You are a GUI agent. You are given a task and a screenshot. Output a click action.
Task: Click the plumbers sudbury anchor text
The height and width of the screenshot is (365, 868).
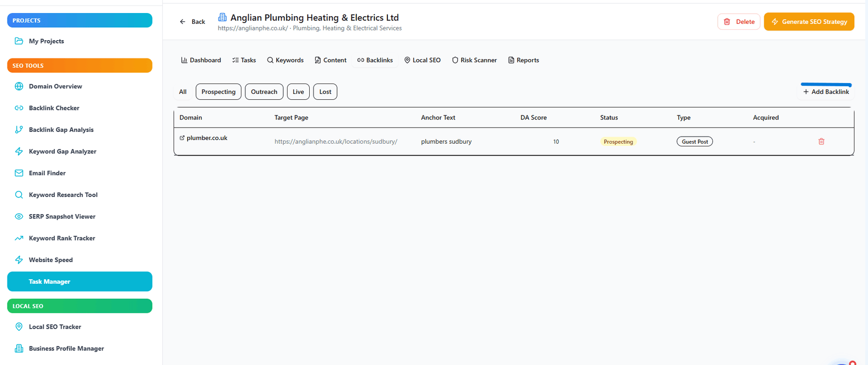tap(446, 142)
